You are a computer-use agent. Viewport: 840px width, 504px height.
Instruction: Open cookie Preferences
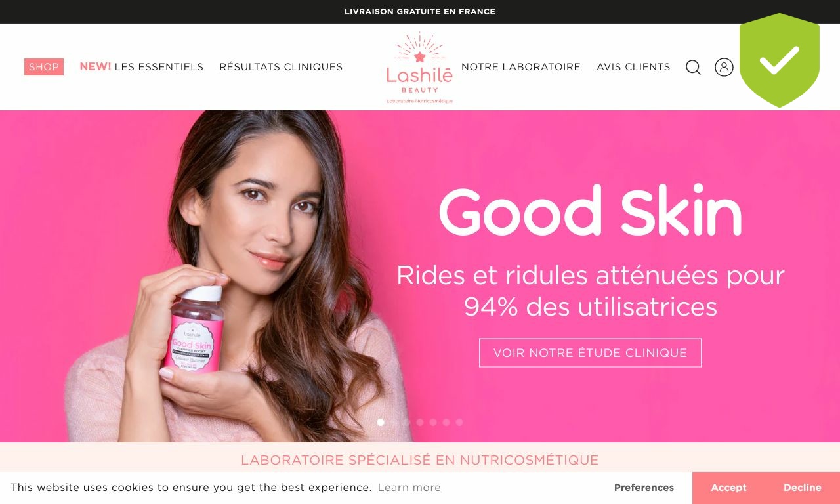click(644, 488)
